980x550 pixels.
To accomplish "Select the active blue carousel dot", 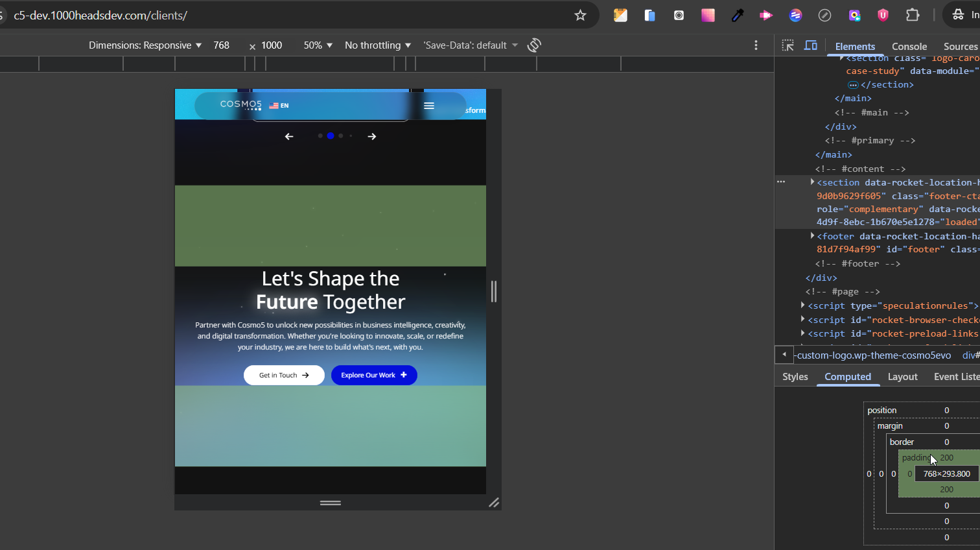I will (x=331, y=136).
